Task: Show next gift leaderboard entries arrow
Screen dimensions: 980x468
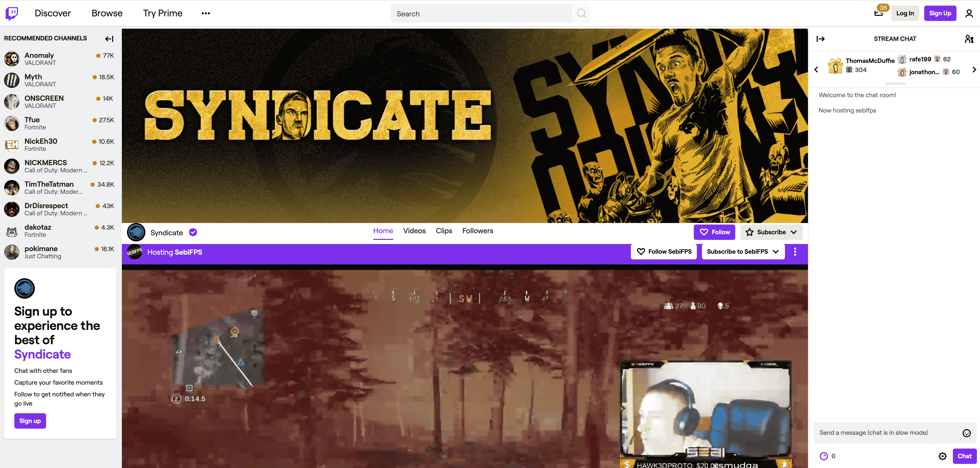Action: (974, 70)
